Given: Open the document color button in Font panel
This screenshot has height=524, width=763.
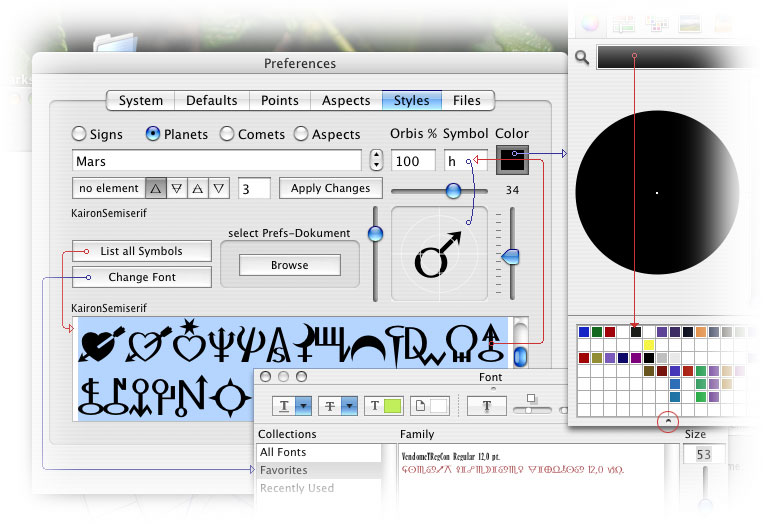Looking at the screenshot, I should [x=430, y=406].
